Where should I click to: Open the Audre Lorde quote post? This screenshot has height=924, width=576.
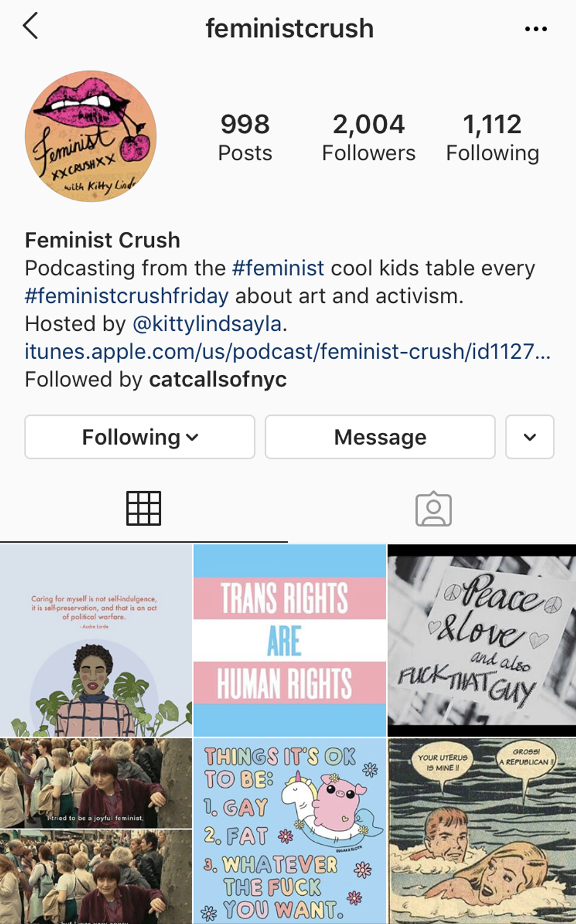pyautogui.click(x=96, y=640)
